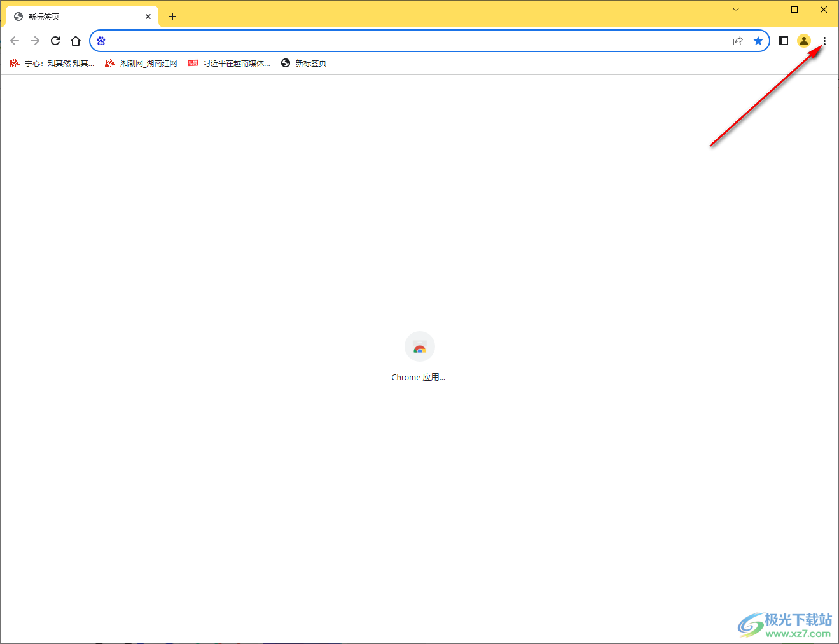Open Chrome three-dot menu
The image size is (839, 644).
click(x=824, y=41)
